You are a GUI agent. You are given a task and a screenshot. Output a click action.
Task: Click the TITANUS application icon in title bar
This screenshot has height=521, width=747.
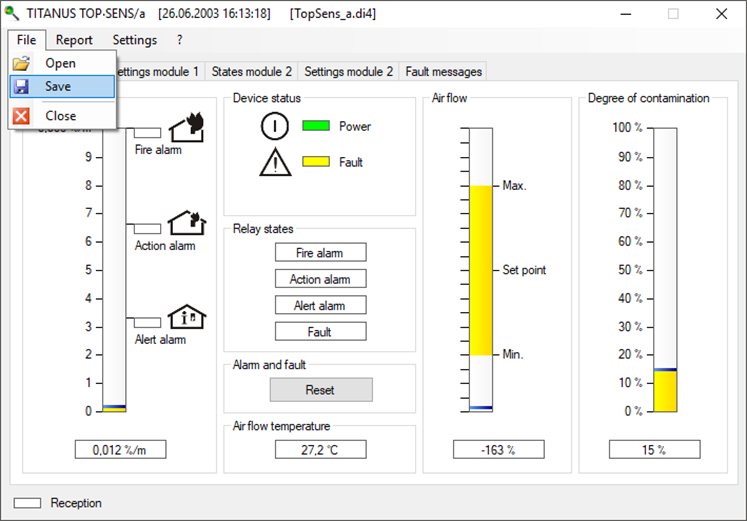coord(12,13)
